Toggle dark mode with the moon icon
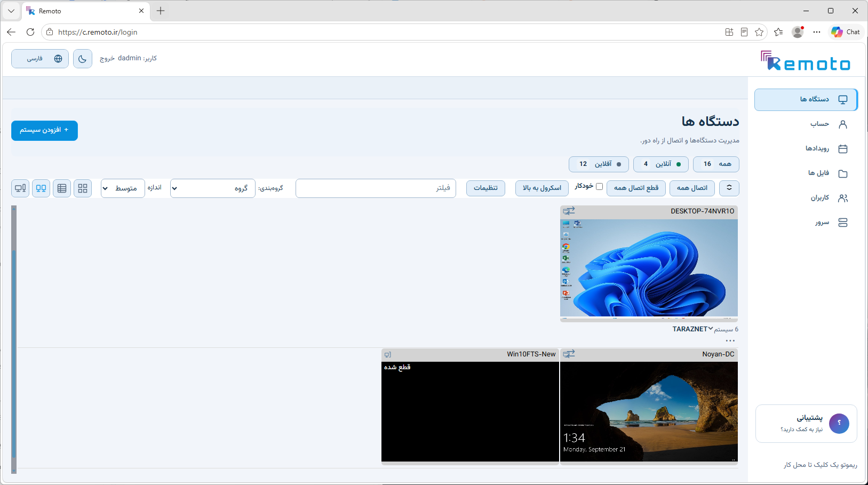 click(x=82, y=59)
